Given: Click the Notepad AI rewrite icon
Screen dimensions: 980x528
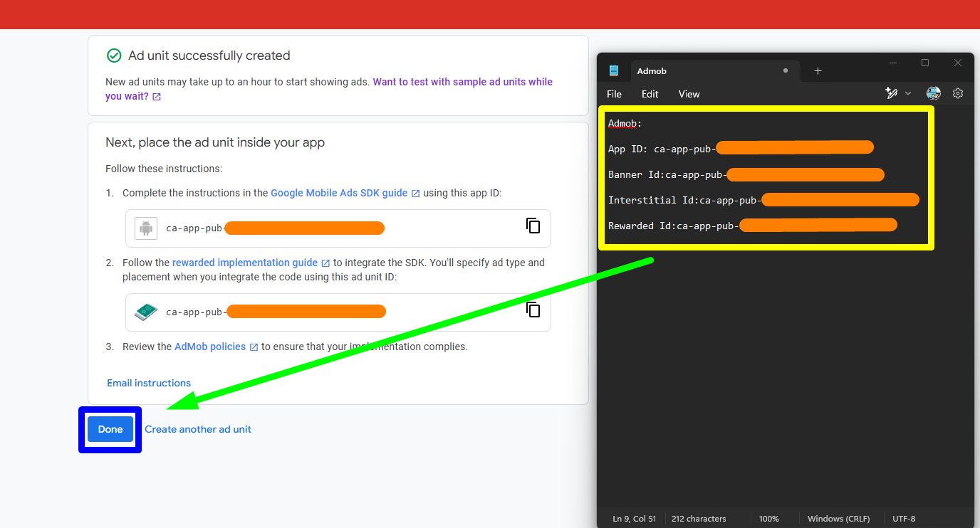Looking at the screenshot, I should [x=891, y=93].
